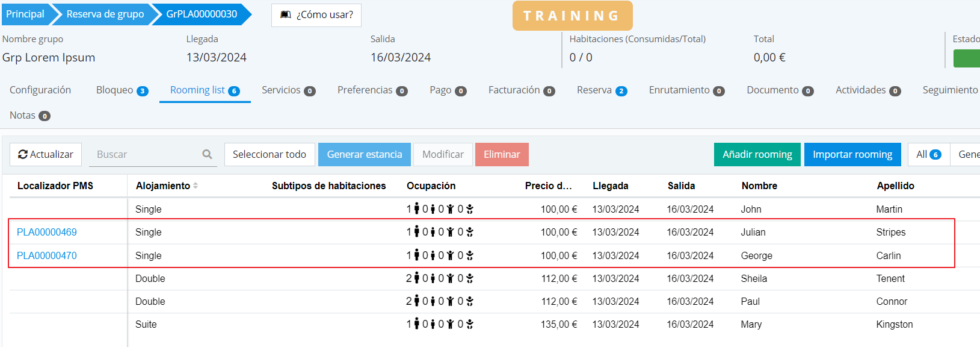The width and height of the screenshot is (980, 347).
Task: Click the magnifier search icon
Action: pos(207,154)
